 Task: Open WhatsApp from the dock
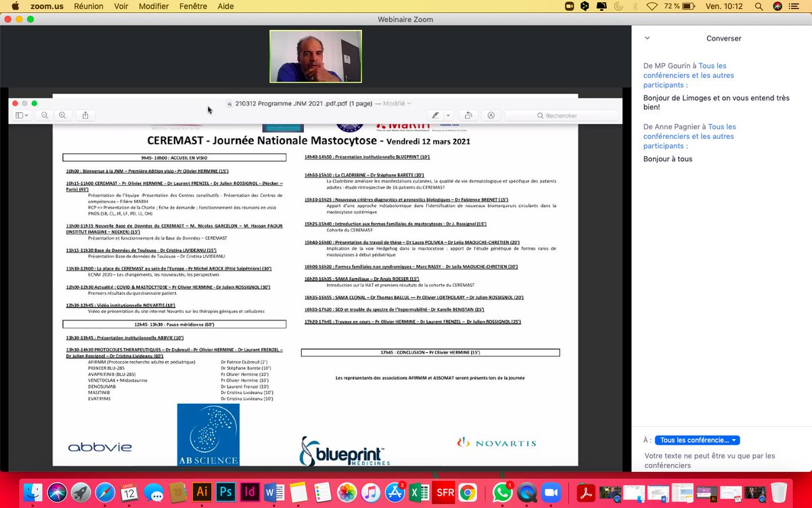tap(502, 492)
